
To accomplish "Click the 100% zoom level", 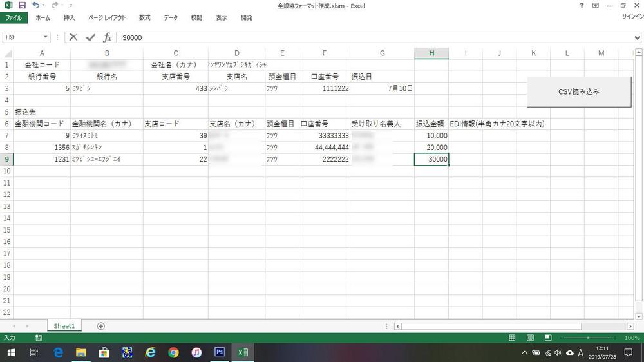I will point(632,338).
